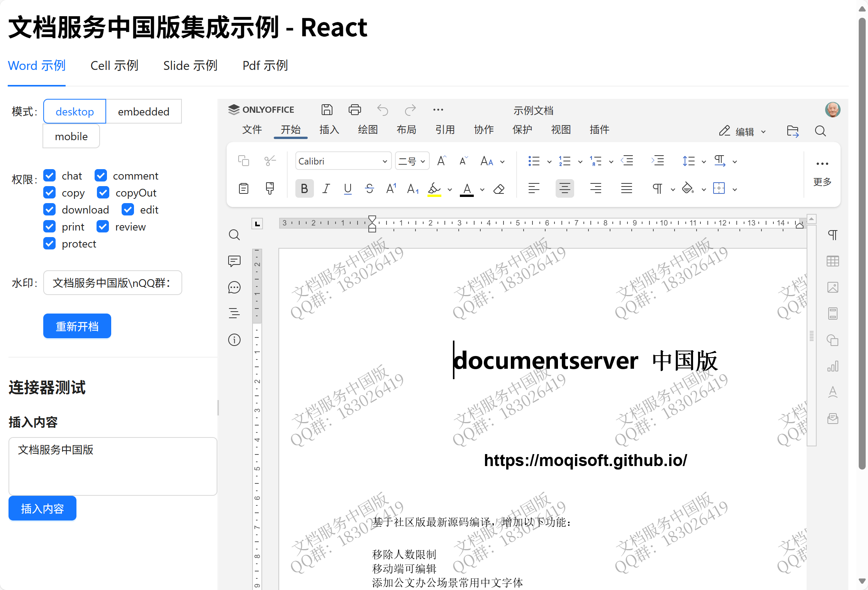Open the Comments panel in left sidebar
This screenshot has height=590, width=868.
click(234, 261)
